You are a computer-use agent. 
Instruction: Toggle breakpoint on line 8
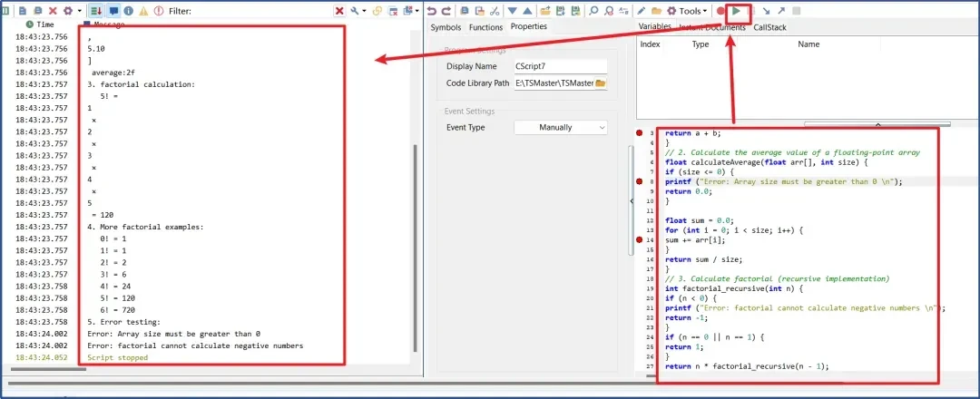(x=640, y=181)
